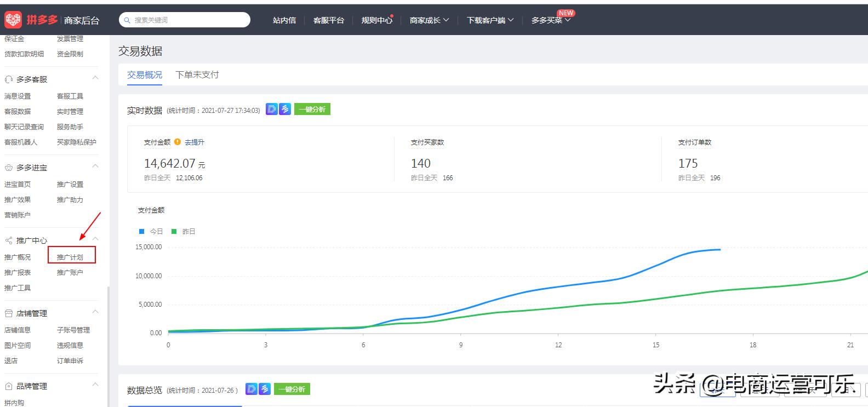Click the 店铺管理 shop icon
The image size is (868, 407).
[9, 313]
